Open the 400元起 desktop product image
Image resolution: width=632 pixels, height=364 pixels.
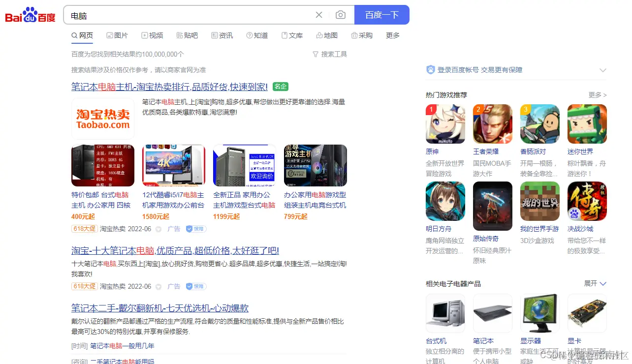tap(103, 166)
